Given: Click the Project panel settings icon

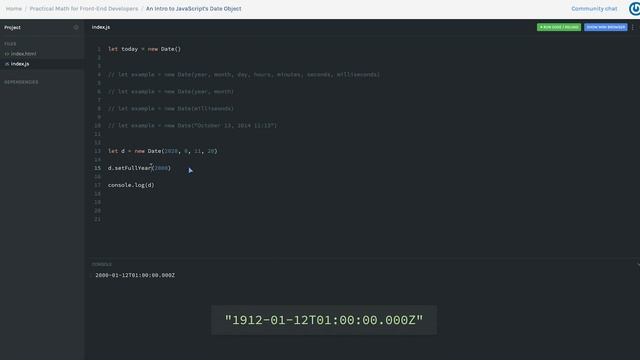Looking at the screenshot, I should coord(76,27).
